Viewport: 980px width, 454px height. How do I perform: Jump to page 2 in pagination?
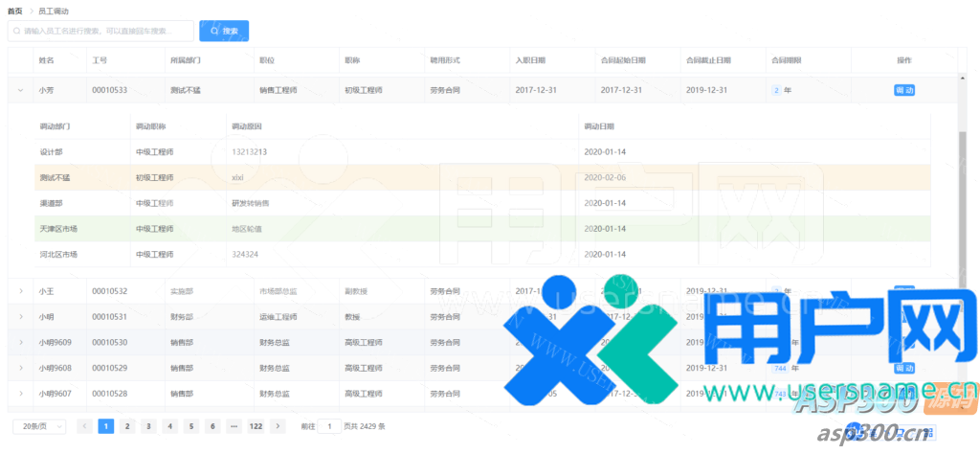[x=127, y=426]
